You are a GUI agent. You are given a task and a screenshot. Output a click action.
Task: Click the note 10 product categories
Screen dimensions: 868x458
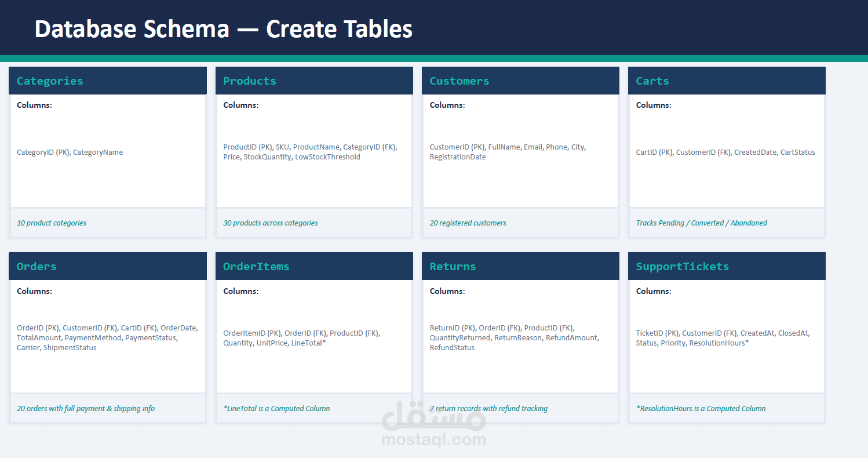pos(52,223)
